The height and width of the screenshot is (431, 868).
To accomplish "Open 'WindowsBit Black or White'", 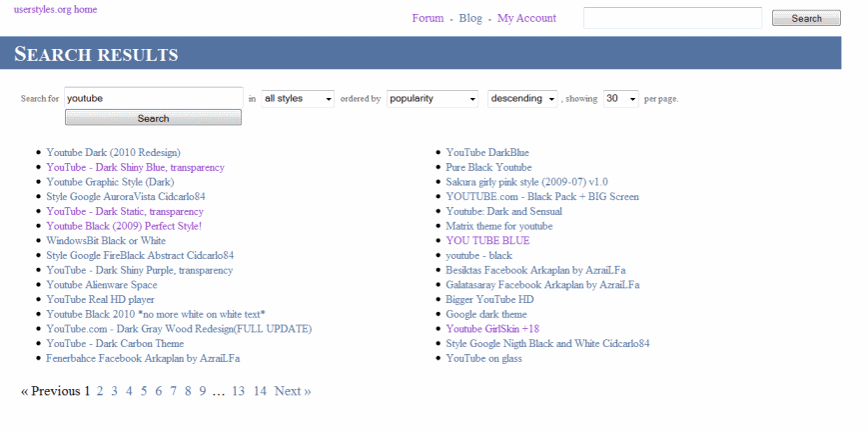I will point(106,240).
